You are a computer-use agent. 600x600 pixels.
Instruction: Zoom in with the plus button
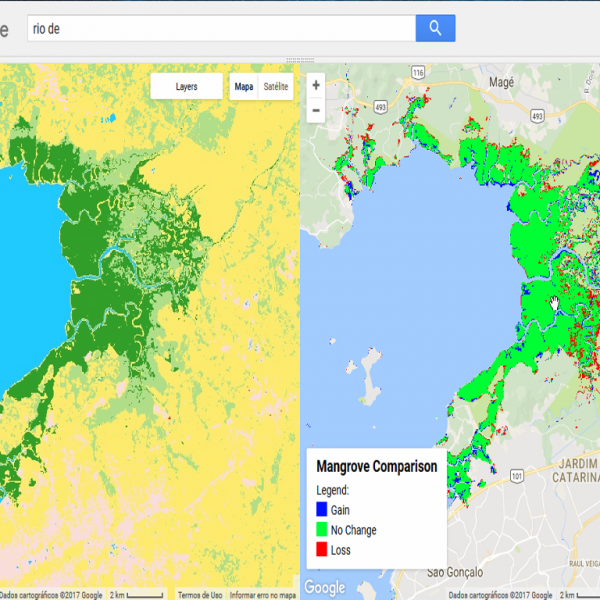316,86
